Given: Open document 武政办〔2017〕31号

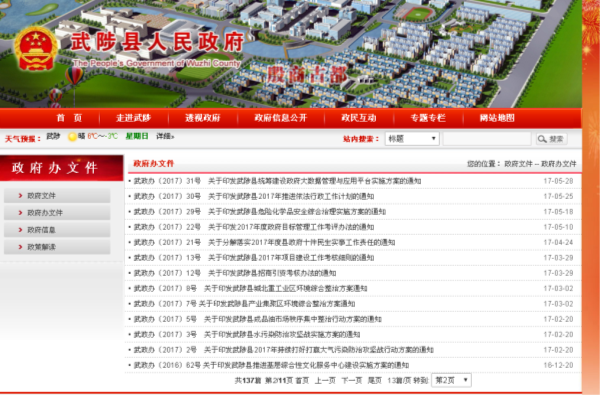Looking at the screenshot, I should tap(277, 181).
